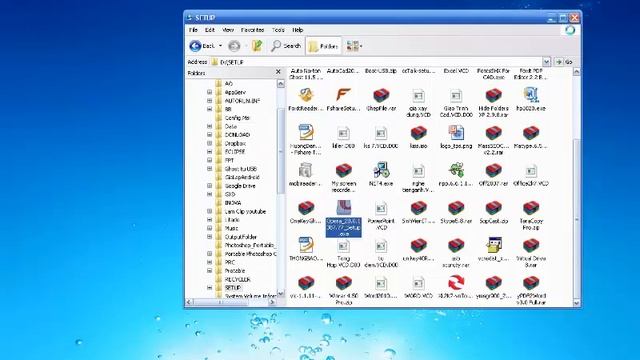Open the Favorites menu
Screen dimensions: 640x360
(252, 30)
